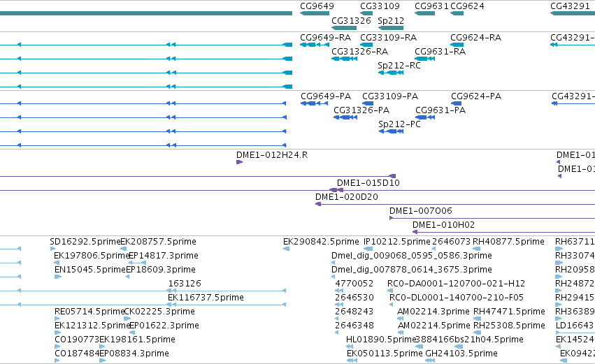Open EST SD16292.5prime

pyautogui.click(x=85, y=242)
